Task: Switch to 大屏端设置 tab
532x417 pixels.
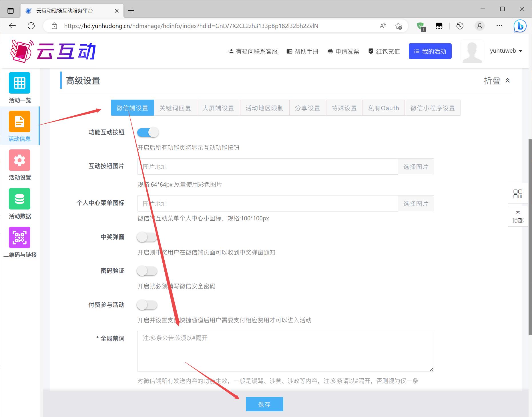Action: pos(218,108)
